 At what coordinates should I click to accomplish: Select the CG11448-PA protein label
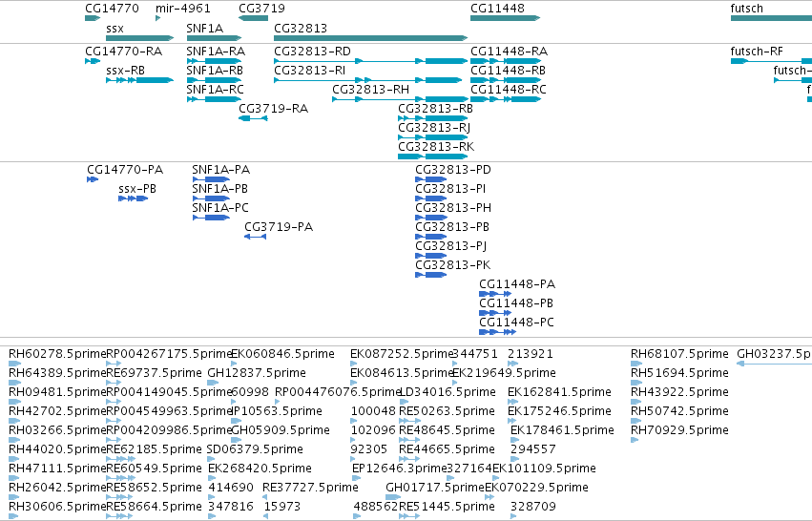[517, 285]
